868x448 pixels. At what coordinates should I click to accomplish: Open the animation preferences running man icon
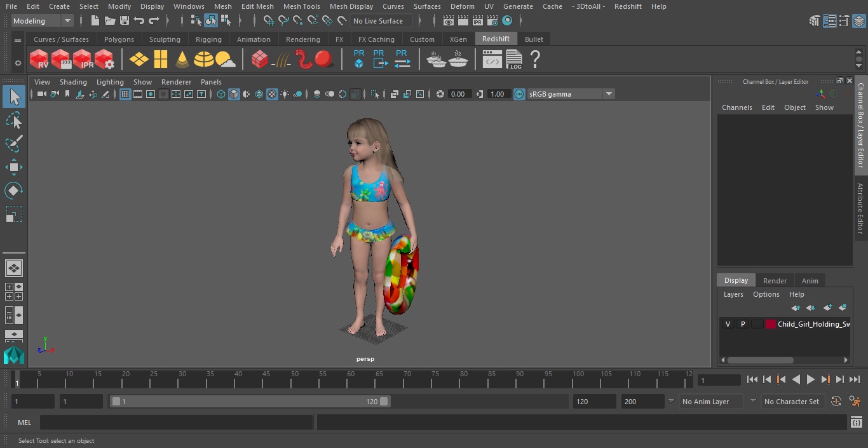[x=855, y=402]
